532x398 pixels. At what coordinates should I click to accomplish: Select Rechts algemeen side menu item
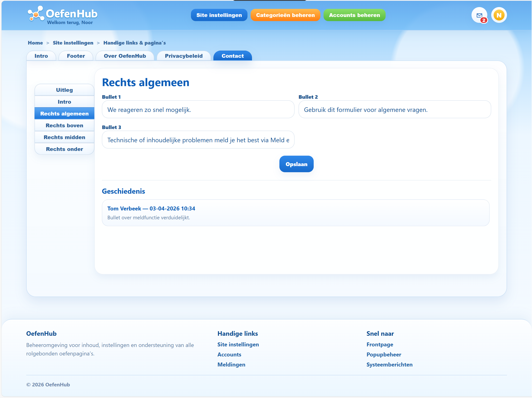(x=64, y=113)
